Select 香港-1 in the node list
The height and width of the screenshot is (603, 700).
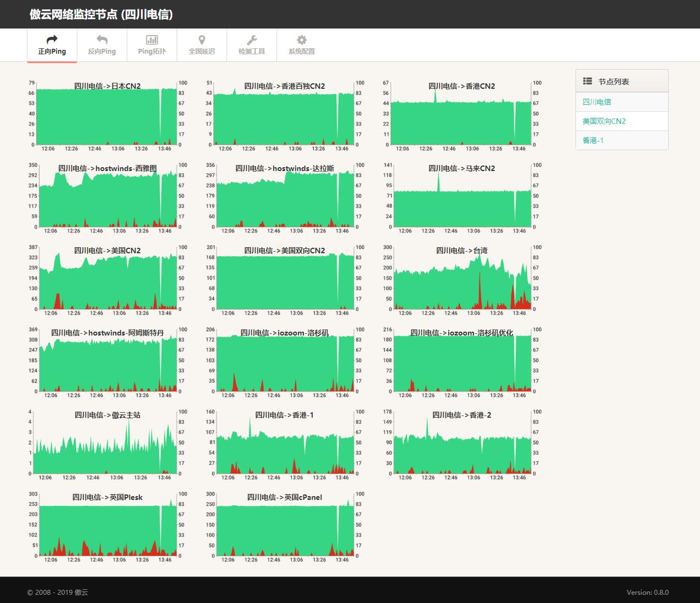(x=593, y=140)
